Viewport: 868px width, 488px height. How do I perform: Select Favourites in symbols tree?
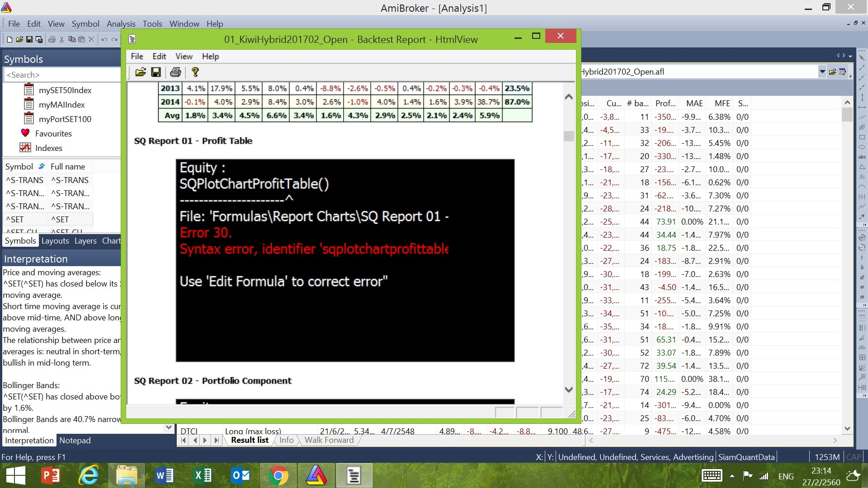(x=53, y=133)
